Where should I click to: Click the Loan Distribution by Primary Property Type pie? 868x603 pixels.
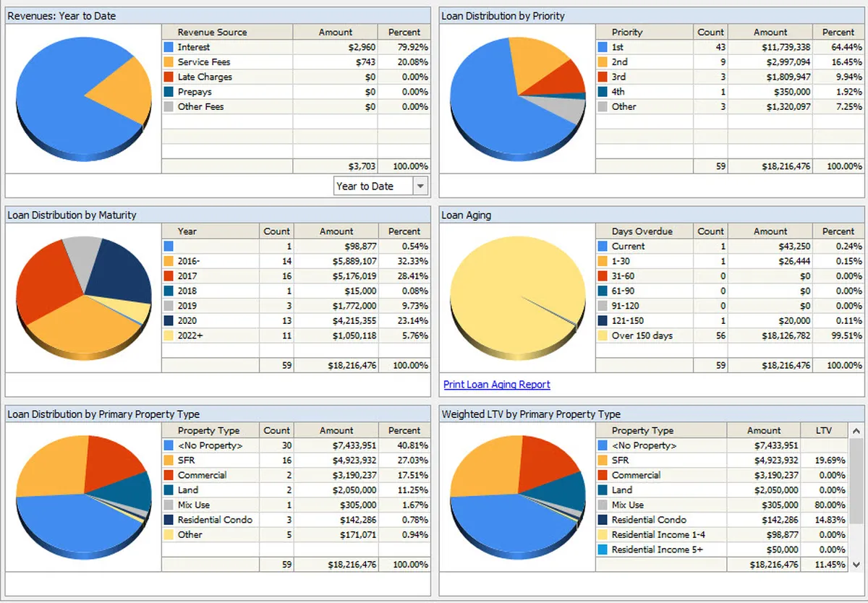83,497
